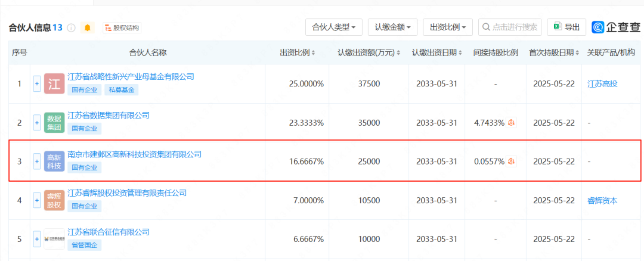Export the table with the 导出 button
The image size is (644, 261).
tap(566, 27)
